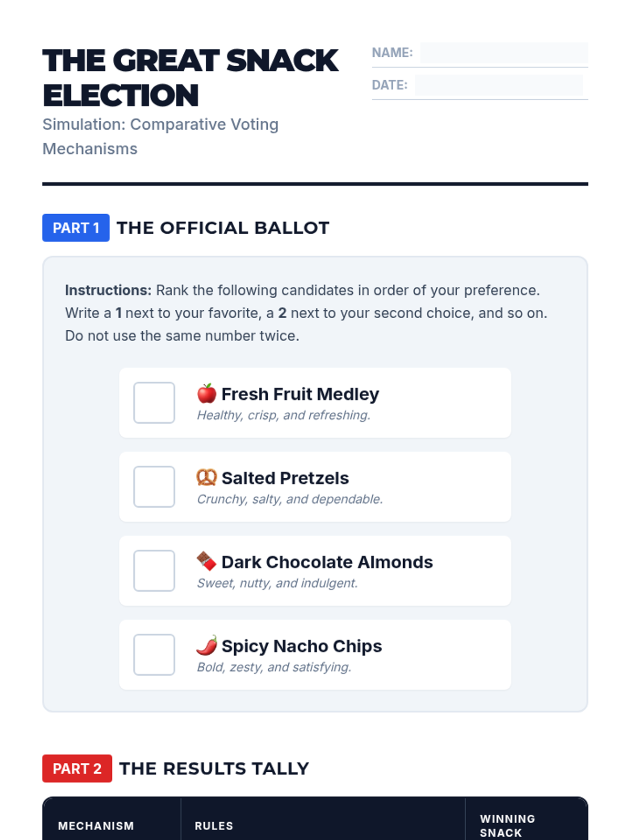This screenshot has height=840, width=630.
Task: Click the NAME input field
Action: click(503, 53)
